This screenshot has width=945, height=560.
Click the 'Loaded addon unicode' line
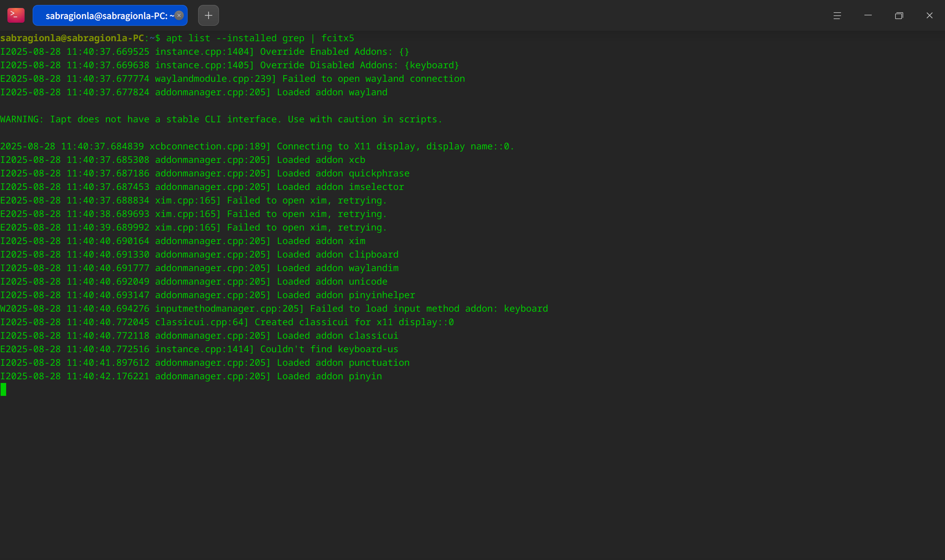(194, 282)
